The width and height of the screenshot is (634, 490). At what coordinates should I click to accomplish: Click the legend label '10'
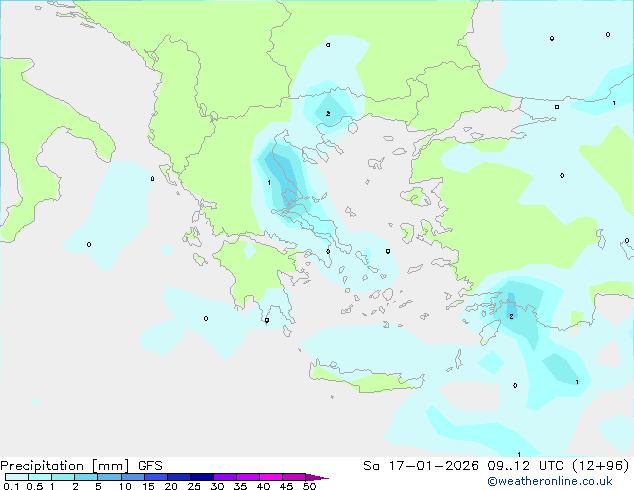pyautogui.click(x=125, y=486)
